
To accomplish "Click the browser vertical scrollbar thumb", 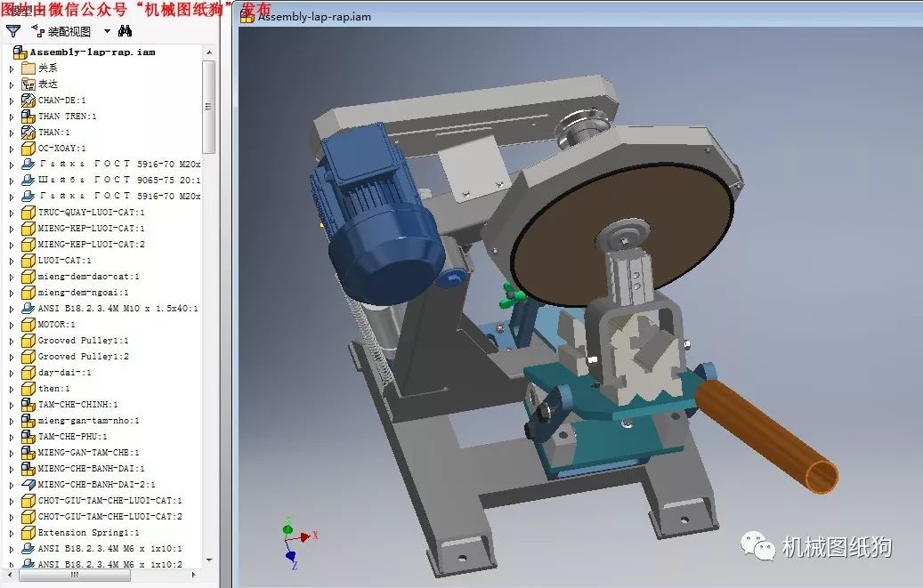I will coord(209,106).
